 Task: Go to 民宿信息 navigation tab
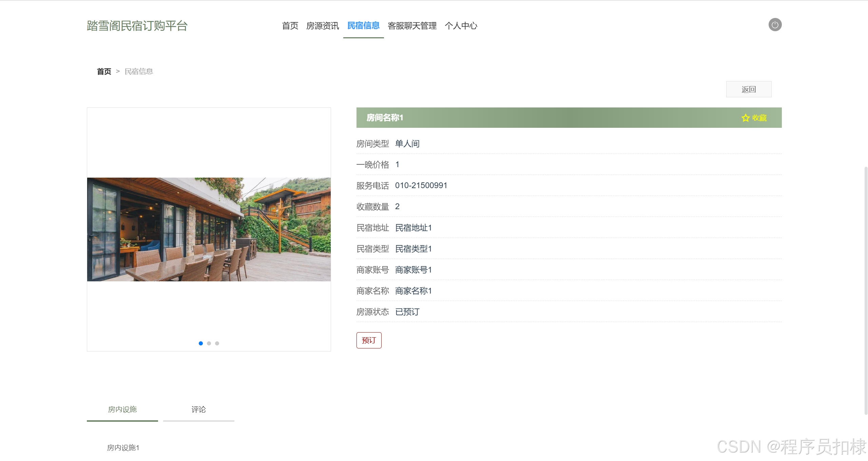click(363, 26)
